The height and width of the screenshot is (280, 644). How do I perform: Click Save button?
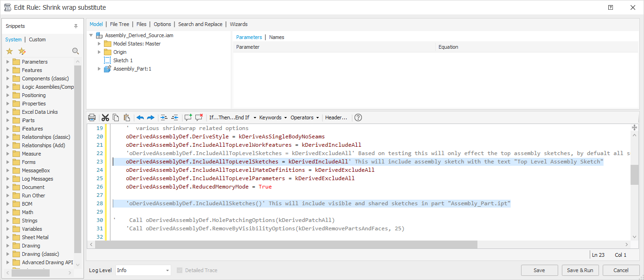click(x=539, y=270)
